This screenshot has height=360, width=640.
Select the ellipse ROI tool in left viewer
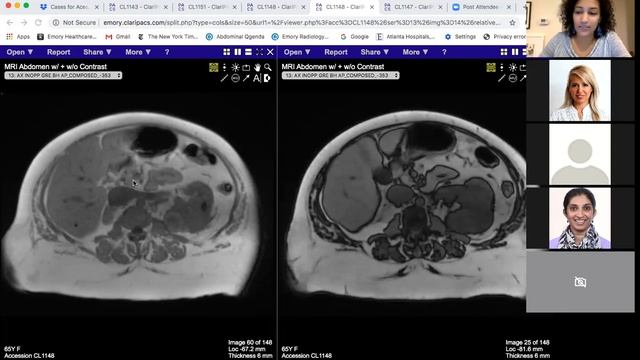(x=236, y=78)
